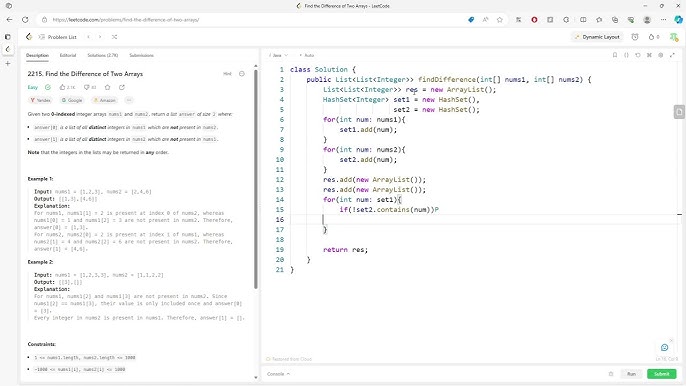The image size is (686, 386).
Task: Open the Java language dropdown
Action: click(x=279, y=55)
